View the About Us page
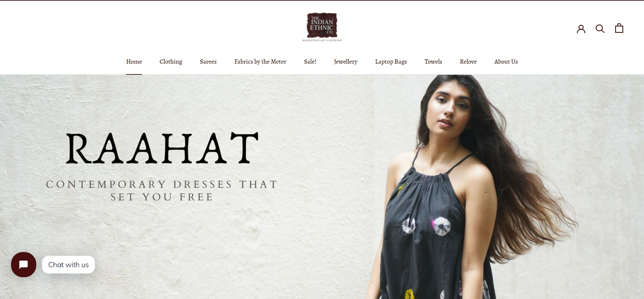Viewport: 644px width, 299px height. [x=506, y=62]
